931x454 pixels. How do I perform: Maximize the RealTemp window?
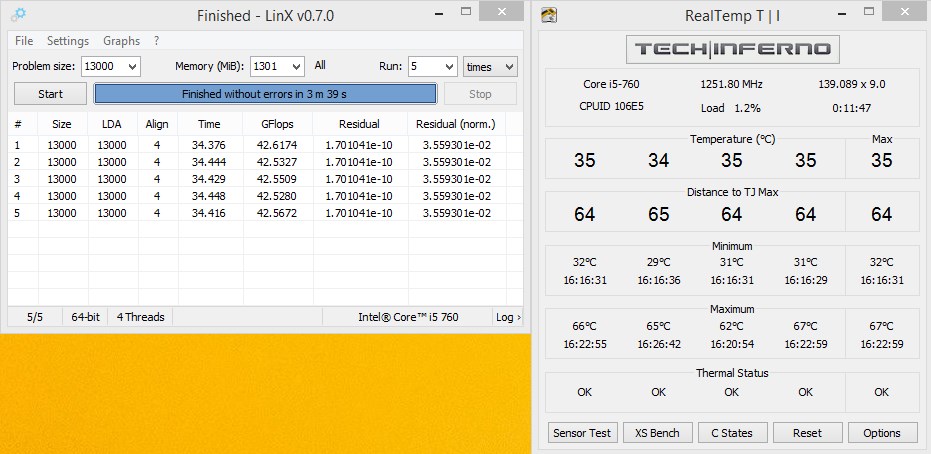pos(869,11)
